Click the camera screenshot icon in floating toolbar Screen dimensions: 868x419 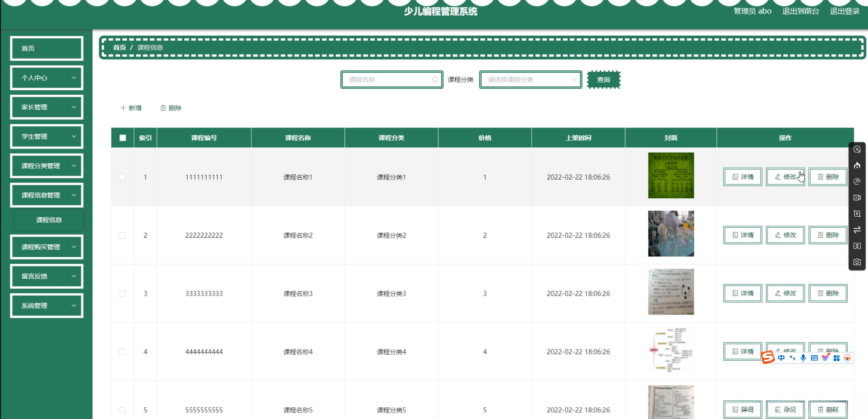[857, 262]
